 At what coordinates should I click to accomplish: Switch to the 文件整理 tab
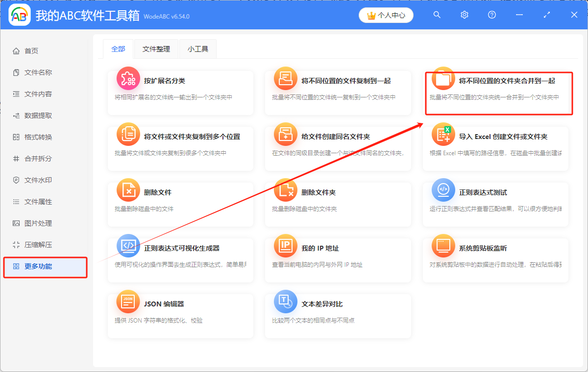[x=156, y=49]
